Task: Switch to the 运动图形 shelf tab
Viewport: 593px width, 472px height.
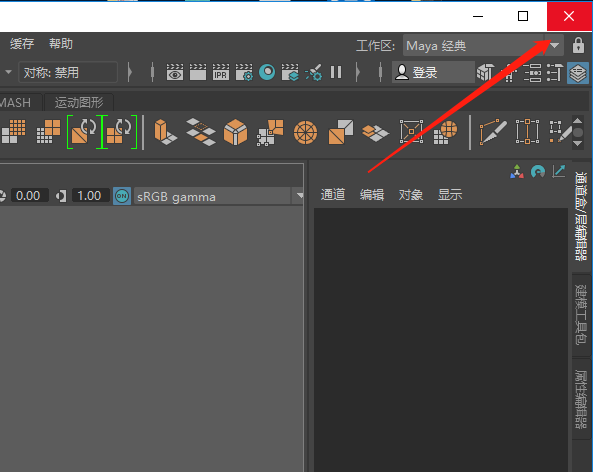Action: click(79, 102)
